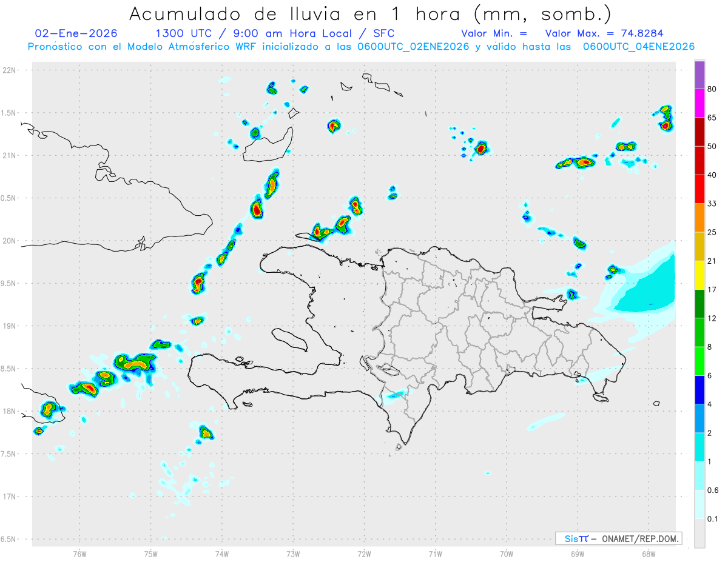Click the colorbar value label '40'

pyautogui.click(x=712, y=175)
